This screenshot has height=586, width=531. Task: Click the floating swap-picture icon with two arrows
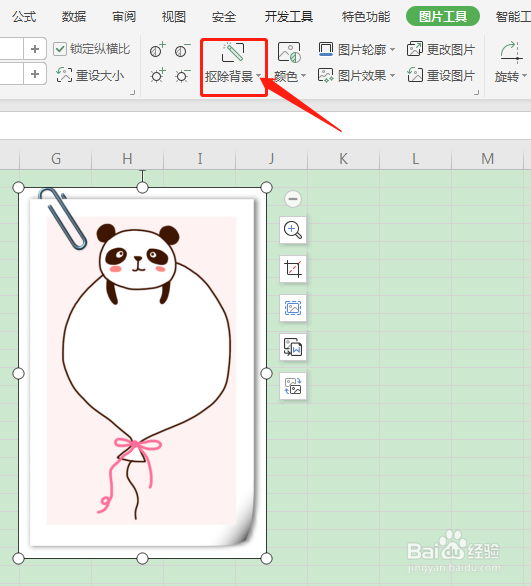(293, 386)
